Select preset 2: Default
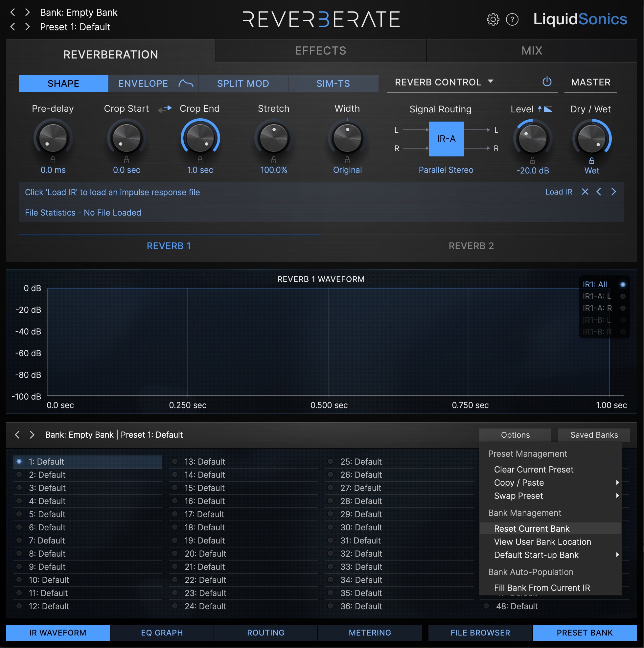This screenshot has width=644, height=648. pos(87,475)
